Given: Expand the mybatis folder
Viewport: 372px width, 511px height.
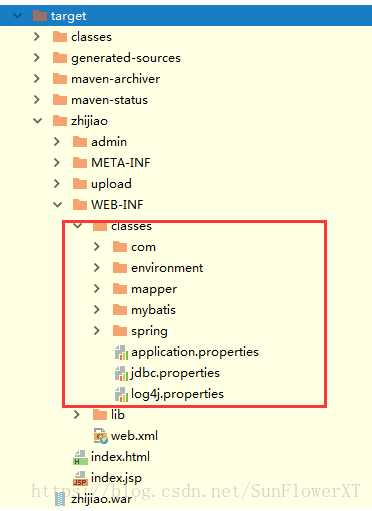Looking at the screenshot, I should click(97, 310).
